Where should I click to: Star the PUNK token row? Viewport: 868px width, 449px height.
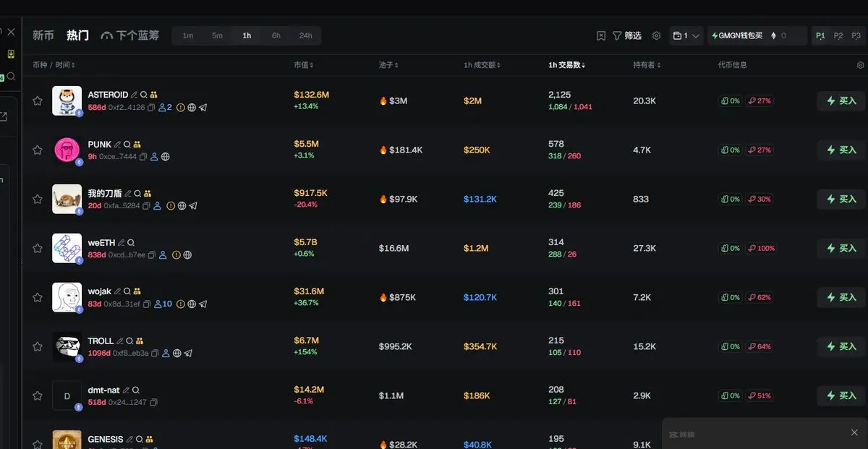[38, 150]
